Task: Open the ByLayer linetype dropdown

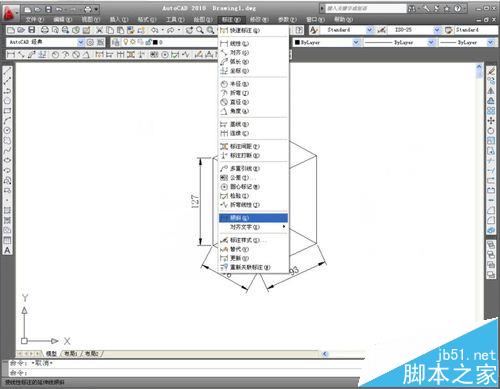Action: click(x=431, y=42)
